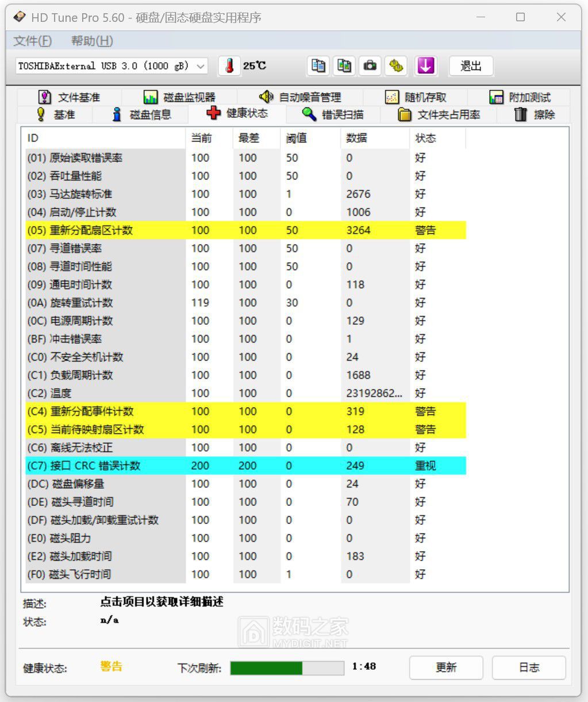This screenshot has height=702, width=588.
Task: Select the (07) 寻道错误率 row
Action: point(245,248)
